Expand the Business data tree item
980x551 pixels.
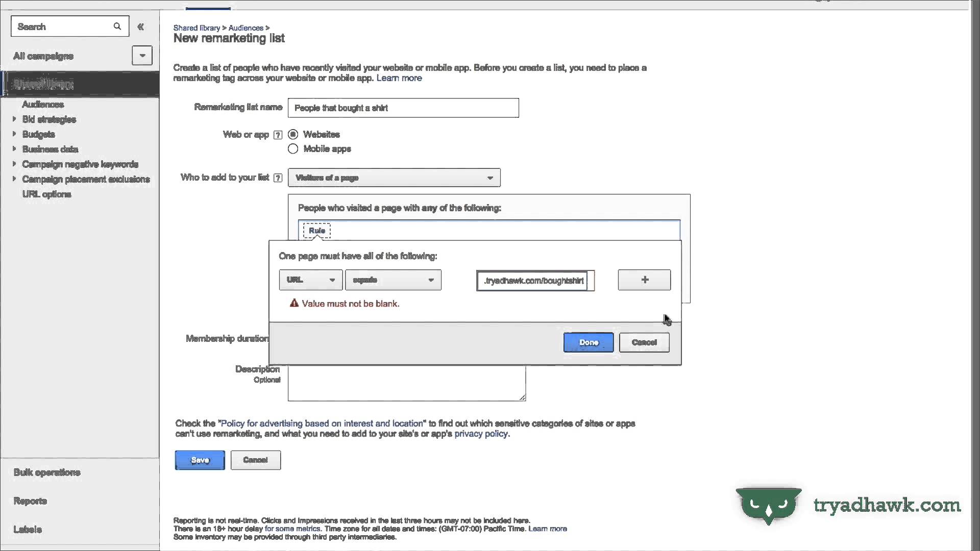[14, 149]
